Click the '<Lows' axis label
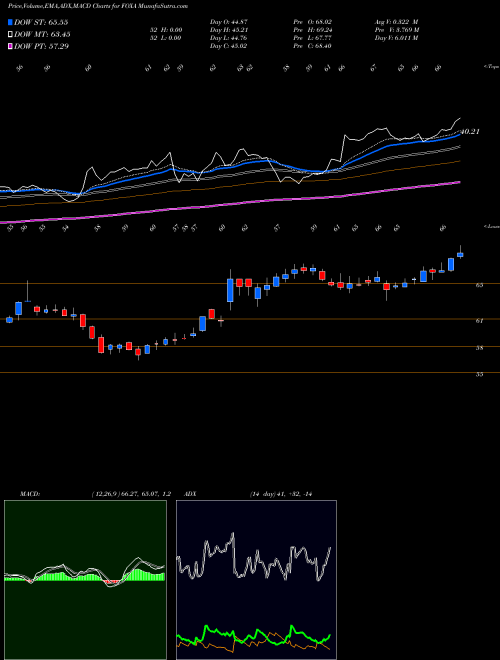 point(491,226)
